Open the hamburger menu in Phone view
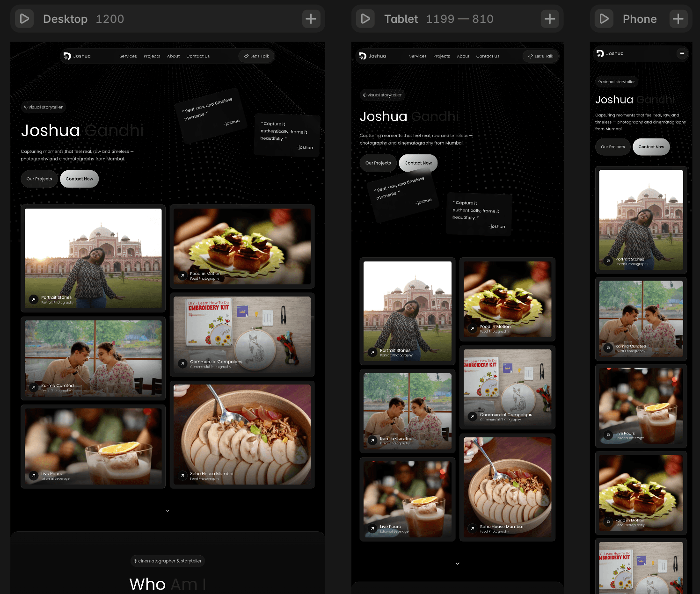The width and height of the screenshot is (700, 594). (x=682, y=53)
